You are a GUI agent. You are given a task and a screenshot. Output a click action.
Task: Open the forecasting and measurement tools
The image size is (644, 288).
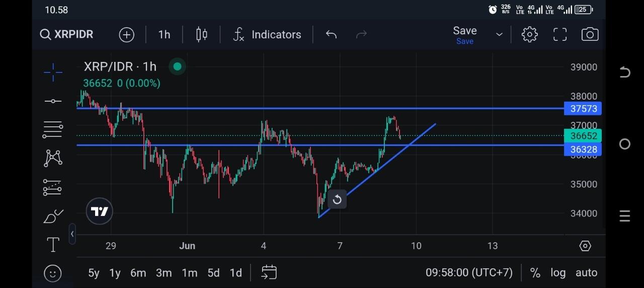click(x=53, y=187)
